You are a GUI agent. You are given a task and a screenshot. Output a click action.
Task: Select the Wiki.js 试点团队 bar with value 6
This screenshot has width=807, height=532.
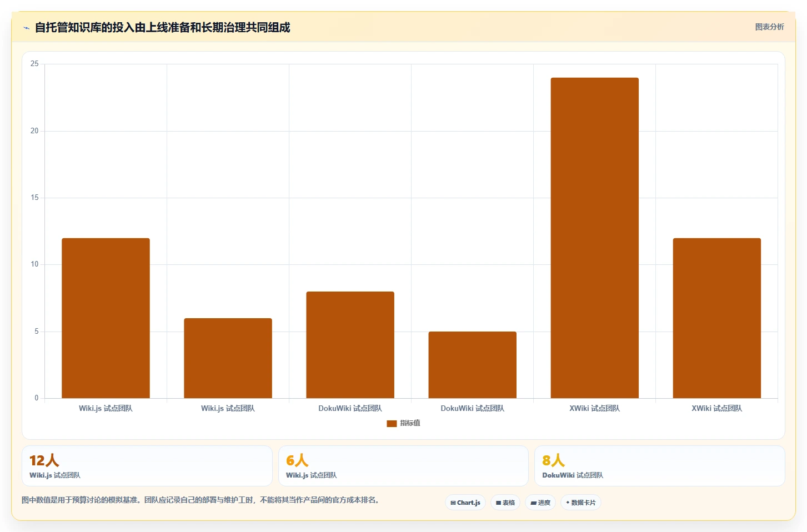point(228,358)
